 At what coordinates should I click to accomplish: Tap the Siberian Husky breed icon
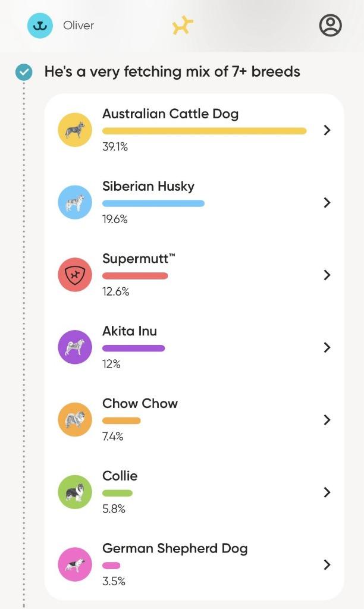tap(75, 202)
